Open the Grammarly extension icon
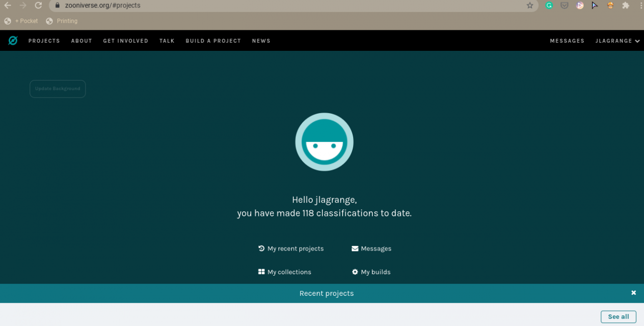Screen dimensions: 644x326 pos(549,6)
